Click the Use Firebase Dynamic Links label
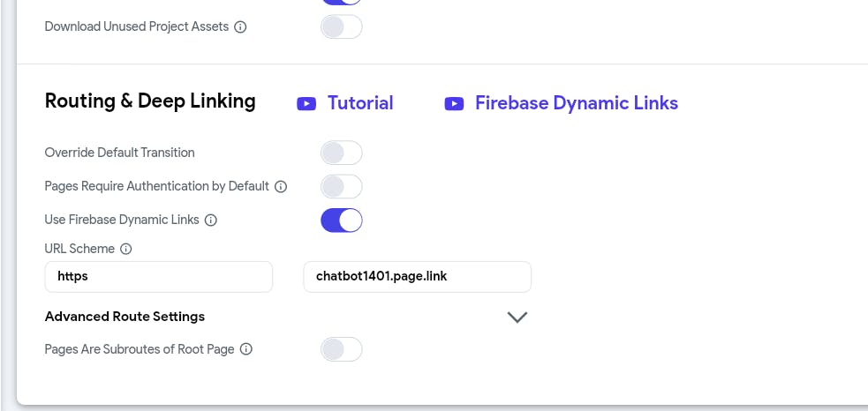 (122, 220)
